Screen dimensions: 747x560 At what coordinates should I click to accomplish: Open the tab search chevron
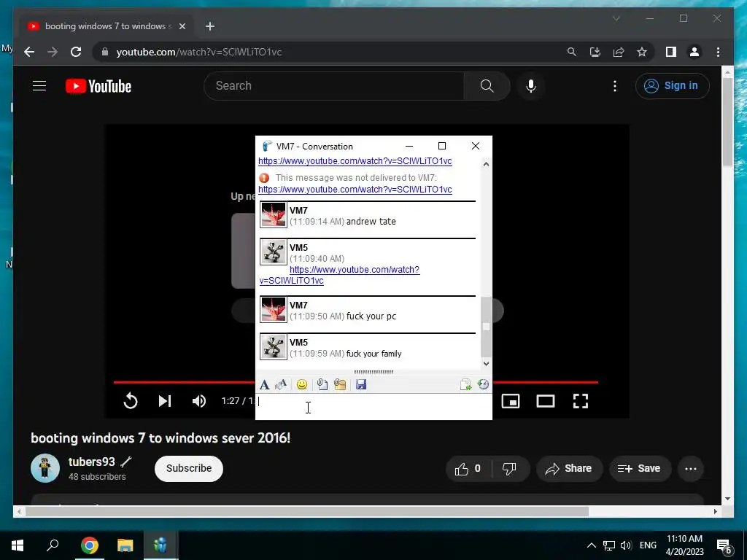[x=616, y=18]
